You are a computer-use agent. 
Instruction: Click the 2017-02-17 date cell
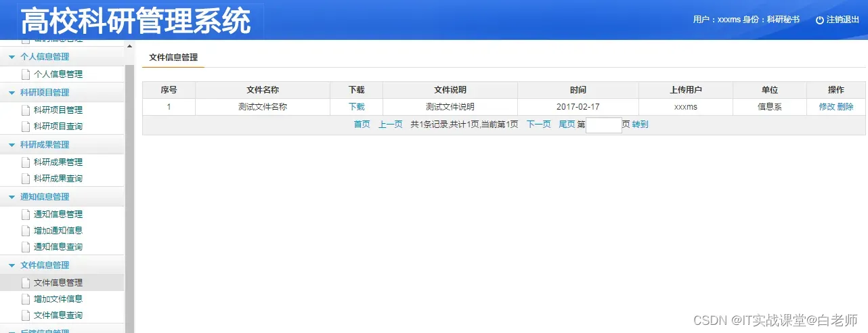pyautogui.click(x=578, y=107)
